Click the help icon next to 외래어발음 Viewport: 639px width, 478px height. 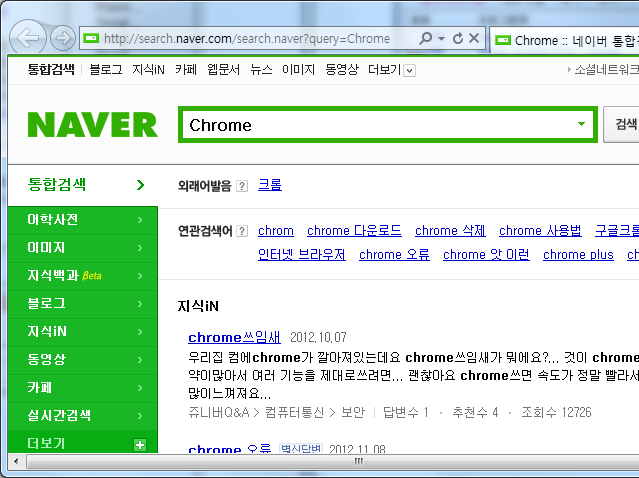pos(242,186)
